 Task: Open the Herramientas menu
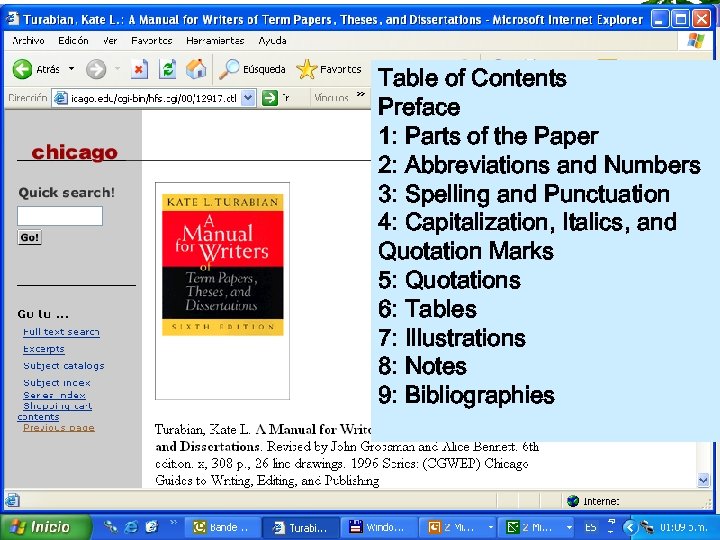215,40
